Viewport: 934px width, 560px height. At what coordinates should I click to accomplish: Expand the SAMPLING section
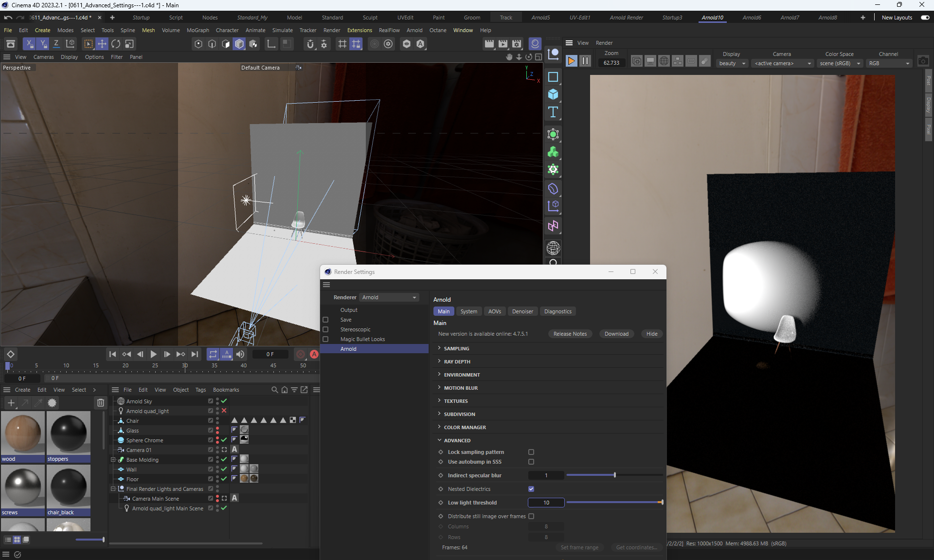click(x=456, y=348)
